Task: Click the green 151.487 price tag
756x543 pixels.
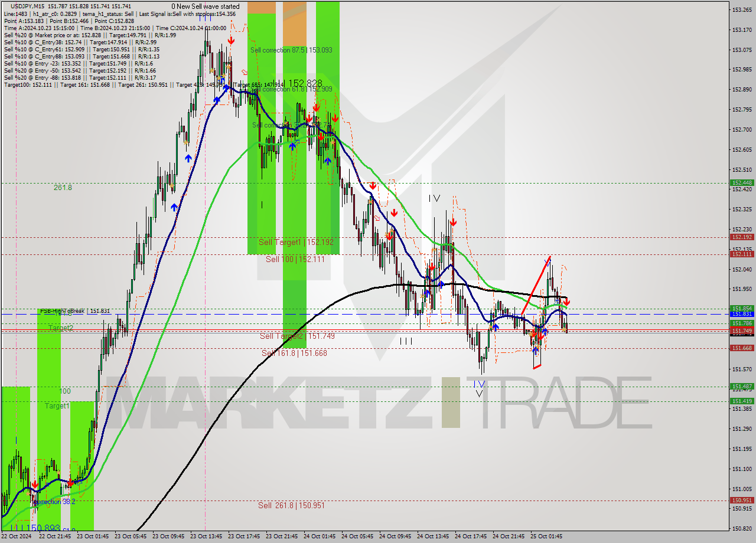Action: click(x=742, y=387)
